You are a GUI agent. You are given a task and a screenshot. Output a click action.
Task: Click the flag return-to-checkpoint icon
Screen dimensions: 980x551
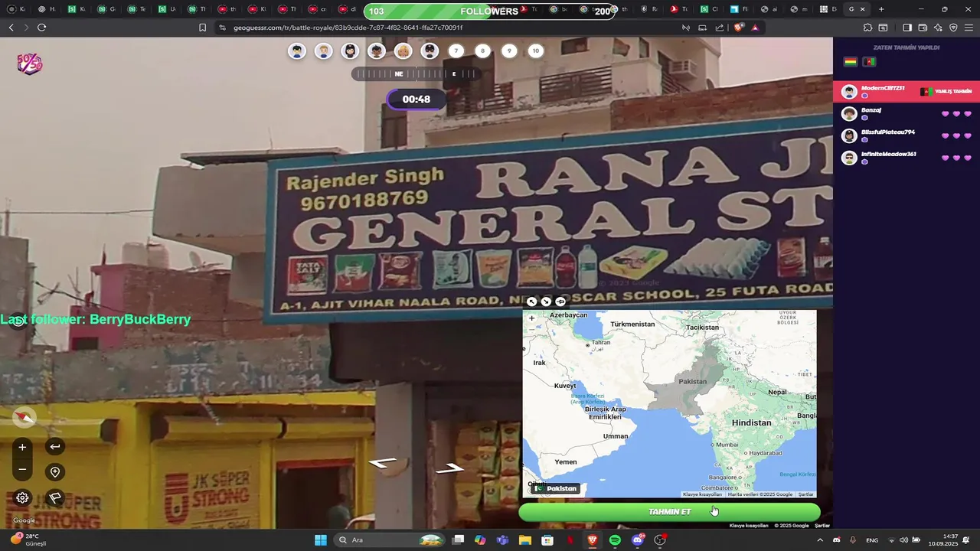[x=55, y=497]
